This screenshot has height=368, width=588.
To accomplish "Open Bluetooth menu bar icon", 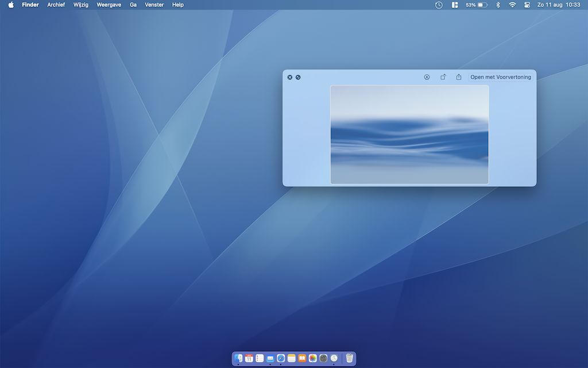I will coord(498,5).
